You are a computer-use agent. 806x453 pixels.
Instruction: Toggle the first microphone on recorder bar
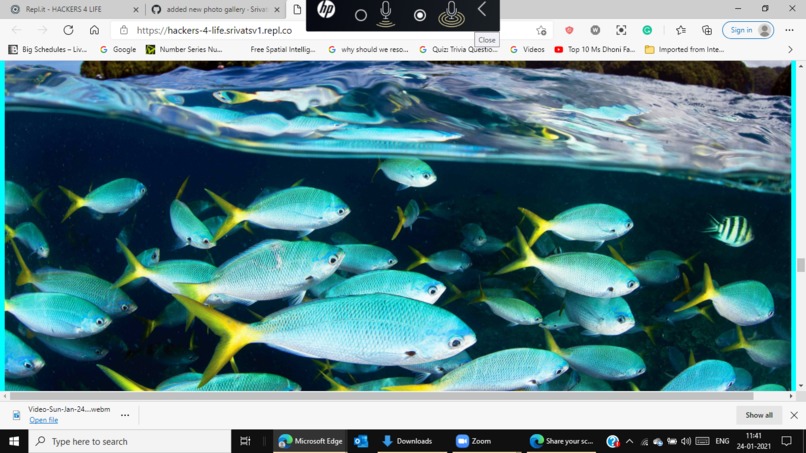pyautogui.click(x=386, y=14)
